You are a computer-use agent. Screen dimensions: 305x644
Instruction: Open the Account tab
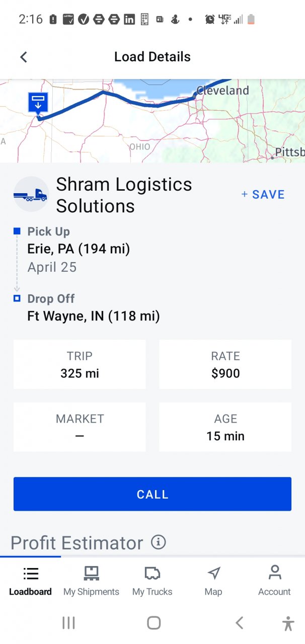click(274, 581)
